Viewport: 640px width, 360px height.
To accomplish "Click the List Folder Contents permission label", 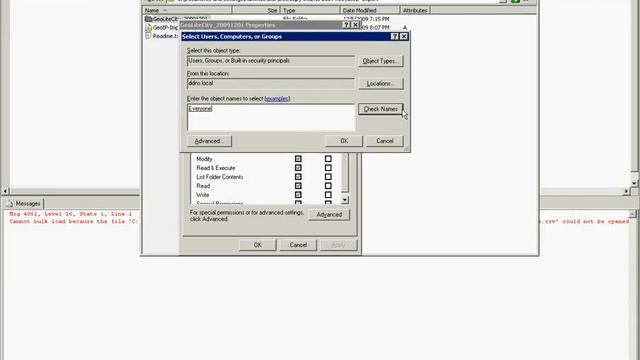I will 220,177.
